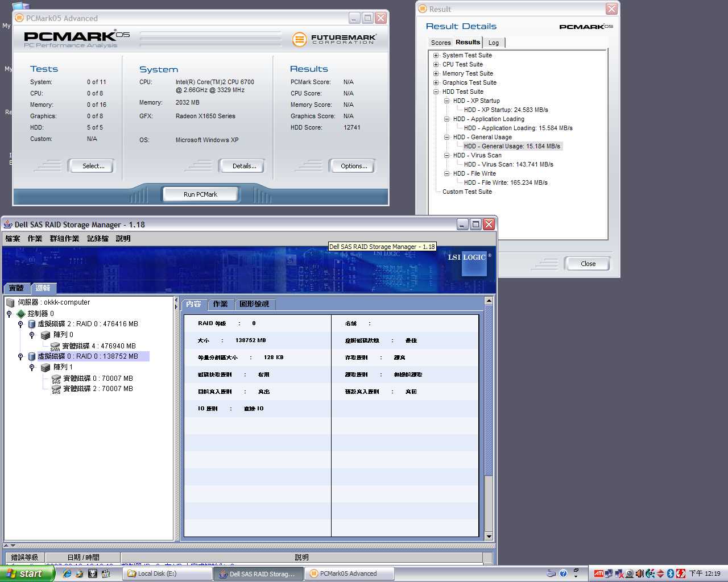
Task: Expand the System Test Suite node
Action: [436, 55]
